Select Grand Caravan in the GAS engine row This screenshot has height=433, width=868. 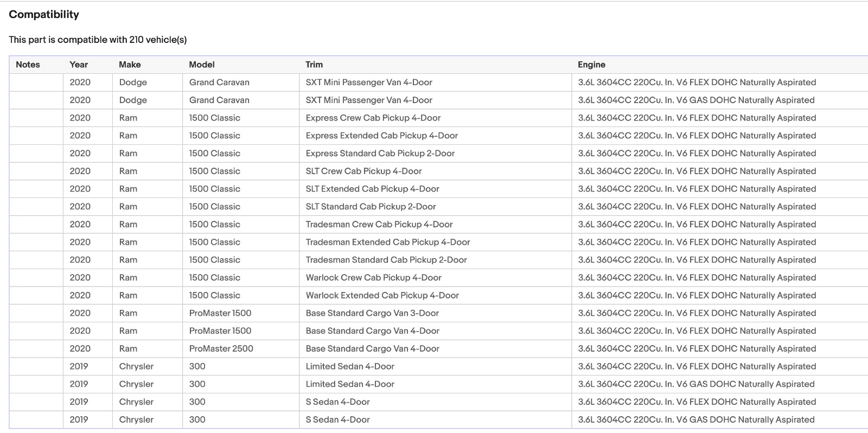click(219, 100)
